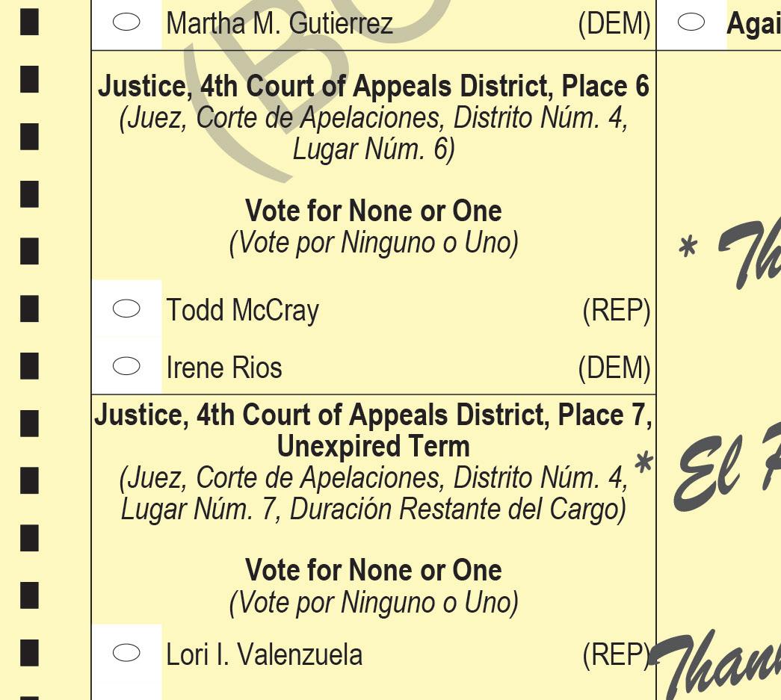Click the Place 6 Justice race heading
This screenshot has width=781, height=700.
[x=374, y=86]
